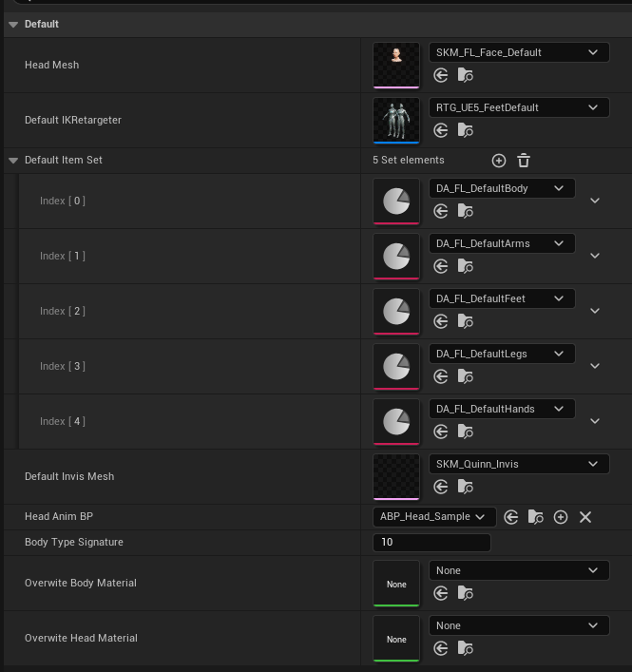632x672 pixels.
Task: Click the Head Mesh thumbnail preview
Action: (x=396, y=66)
